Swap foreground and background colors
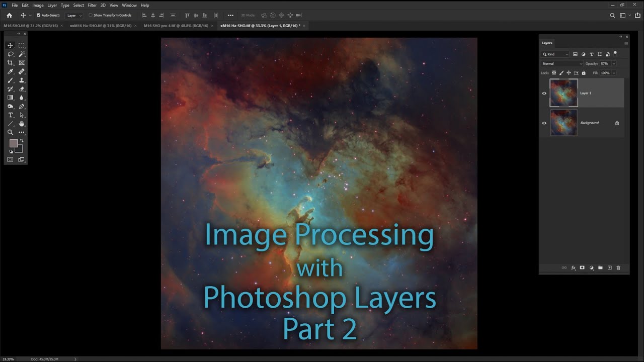This screenshot has height=362, width=644. 21,141
